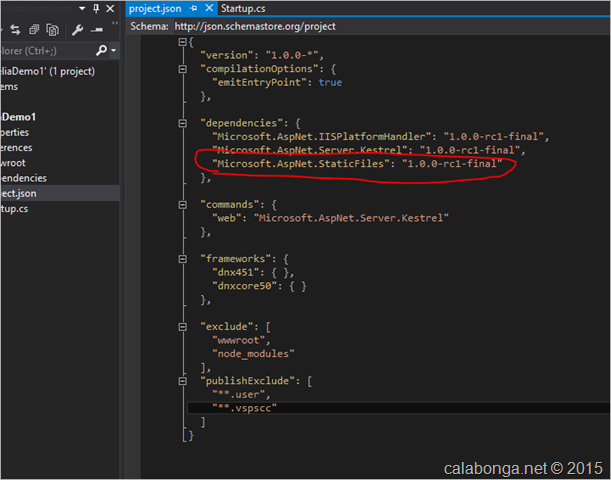
Task: Click the "dnx451" framework key
Action: click(235, 272)
